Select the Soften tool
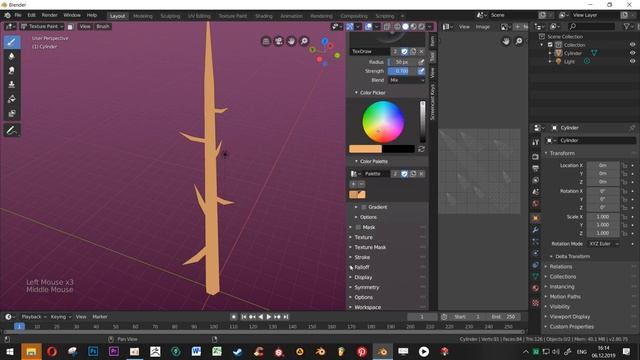Screen dimensions: 640x360 12,56
